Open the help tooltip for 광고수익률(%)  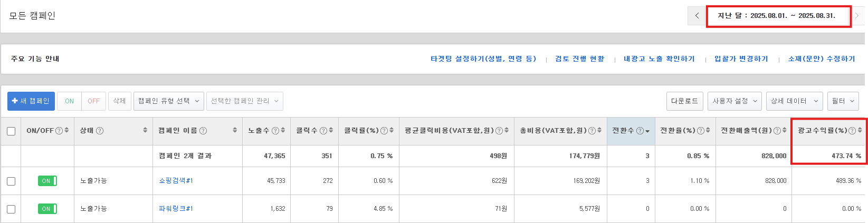pos(852,130)
